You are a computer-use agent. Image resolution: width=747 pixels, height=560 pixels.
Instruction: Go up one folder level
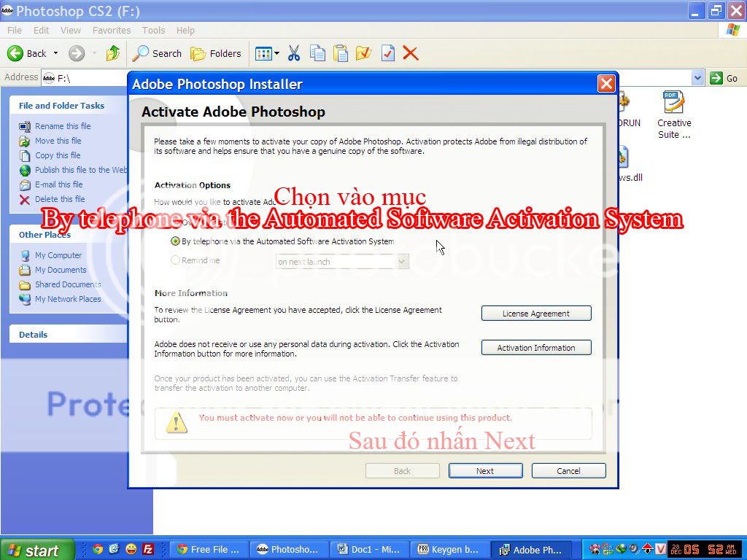coord(113,53)
